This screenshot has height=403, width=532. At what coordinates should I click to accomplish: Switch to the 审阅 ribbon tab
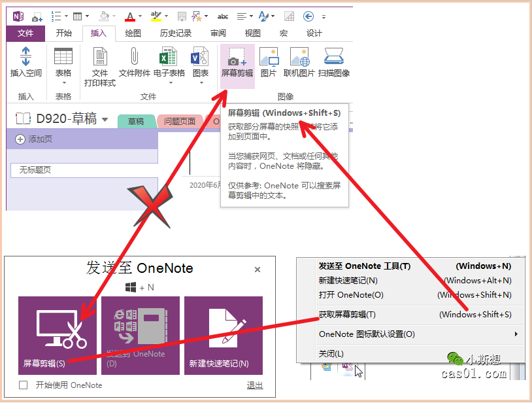218,33
